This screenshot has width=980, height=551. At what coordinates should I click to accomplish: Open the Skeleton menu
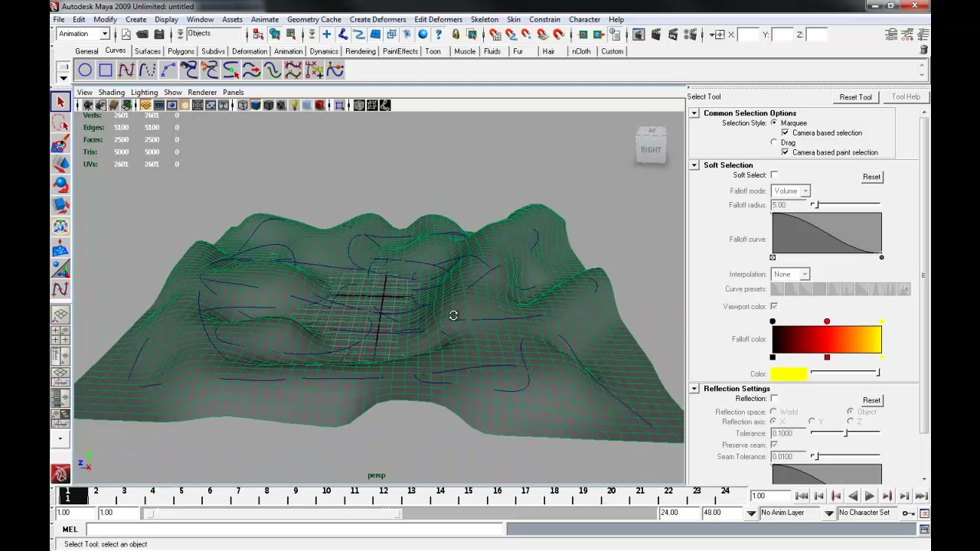click(485, 19)
